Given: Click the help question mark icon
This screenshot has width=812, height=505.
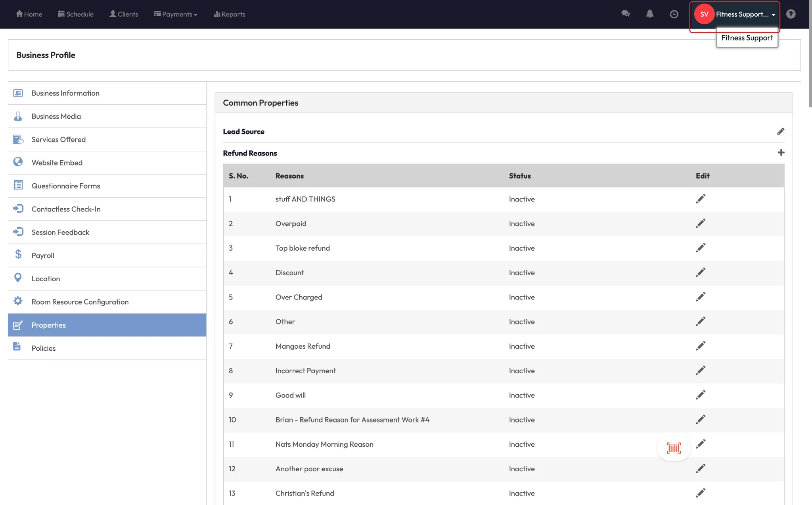Looking at the screenshot, I should pyautogui.click(x=791, y=14).
